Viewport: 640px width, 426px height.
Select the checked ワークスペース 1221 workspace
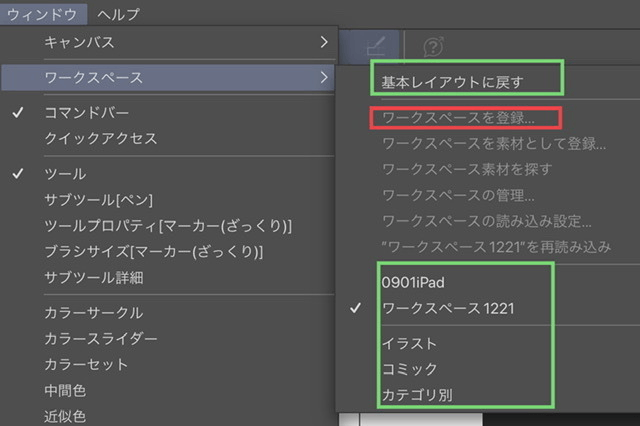(x=448, y=308)
